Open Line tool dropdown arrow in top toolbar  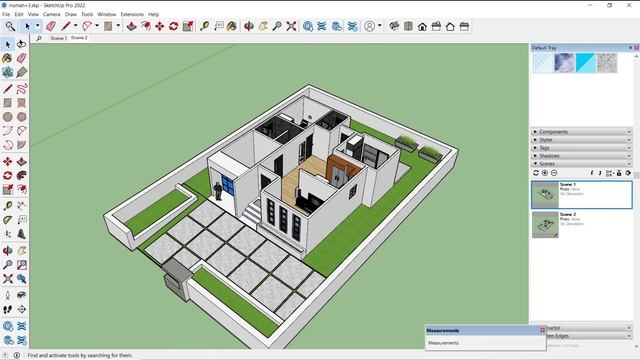[76, 26]
